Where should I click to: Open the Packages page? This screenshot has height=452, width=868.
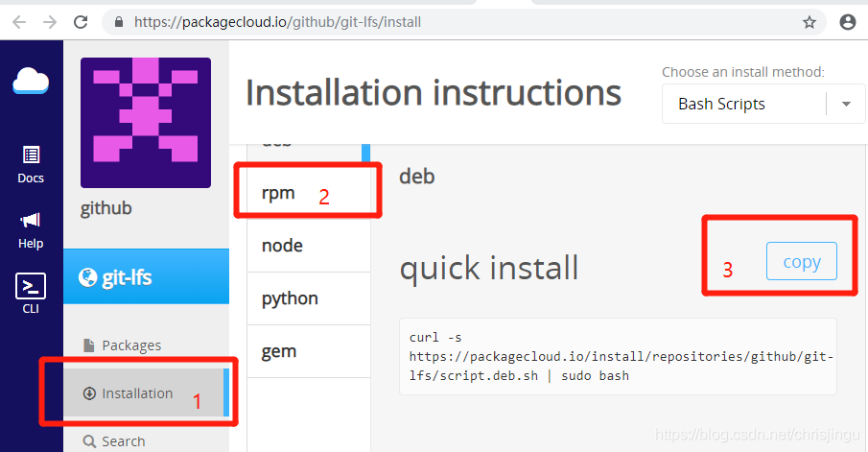click(131, 345)
